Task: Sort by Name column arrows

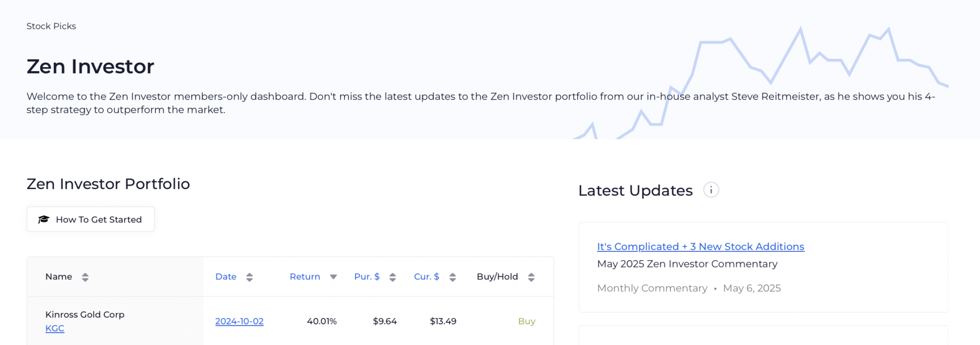Action: coord(85,277)
